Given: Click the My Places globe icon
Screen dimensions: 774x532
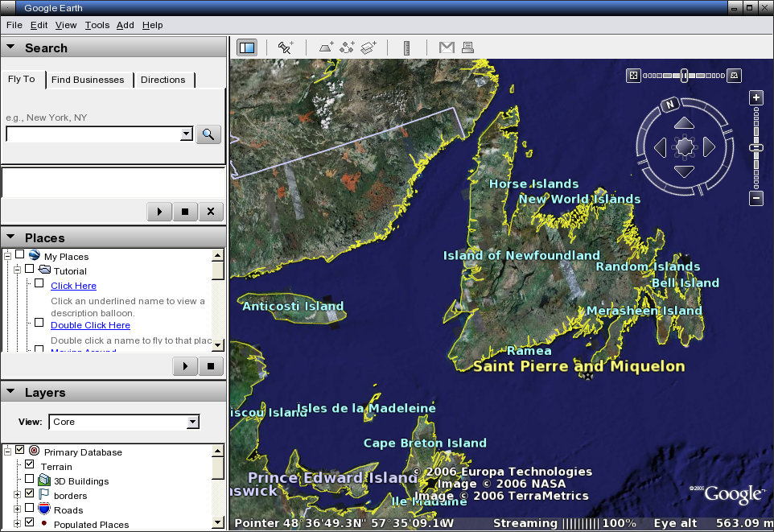Looking at the screenshot, I should pyautogui.click(x=34, y=255).
